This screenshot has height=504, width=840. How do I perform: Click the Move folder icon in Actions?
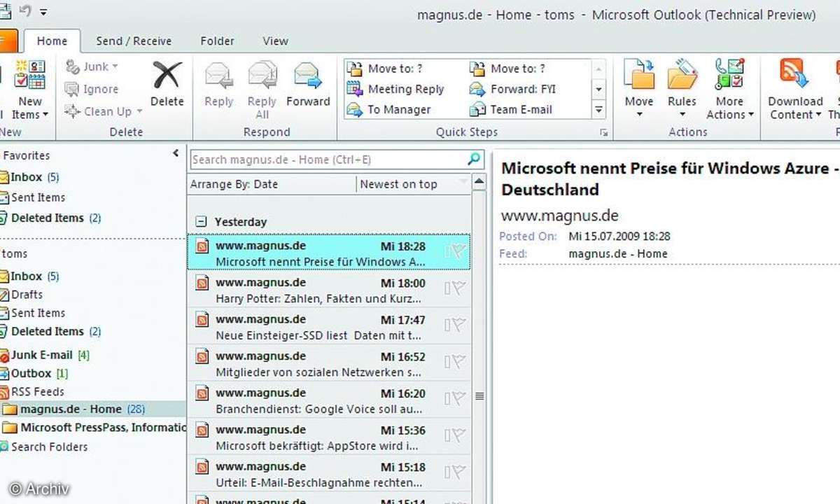[638, 76]
